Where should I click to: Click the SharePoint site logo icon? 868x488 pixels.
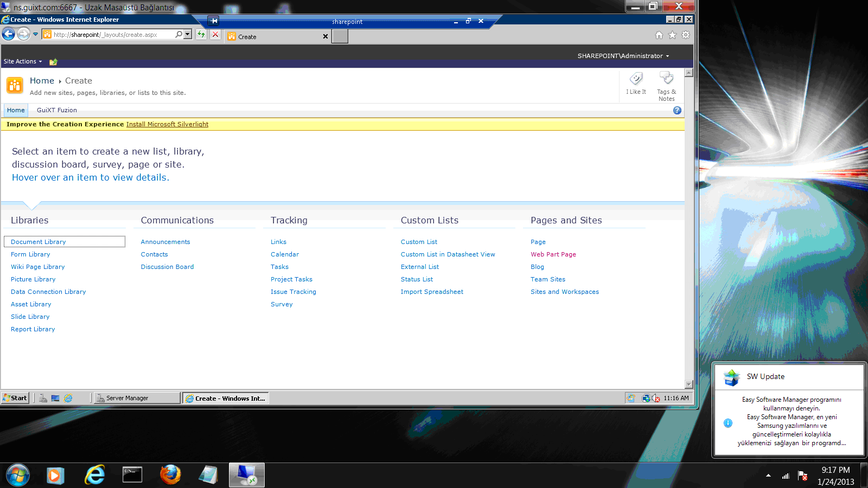pos(15,85)
